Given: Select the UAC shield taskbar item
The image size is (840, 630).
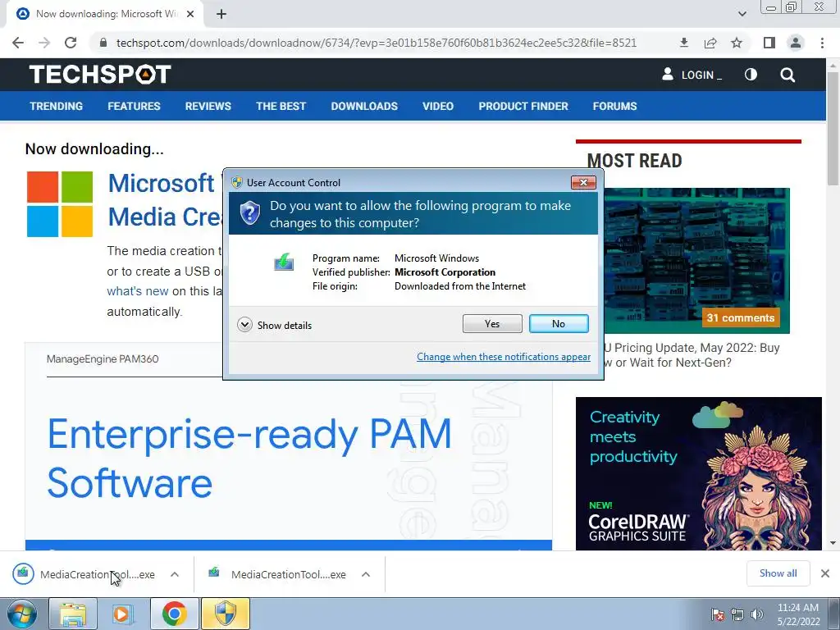Looking at the screenshot, I should 225,614.
